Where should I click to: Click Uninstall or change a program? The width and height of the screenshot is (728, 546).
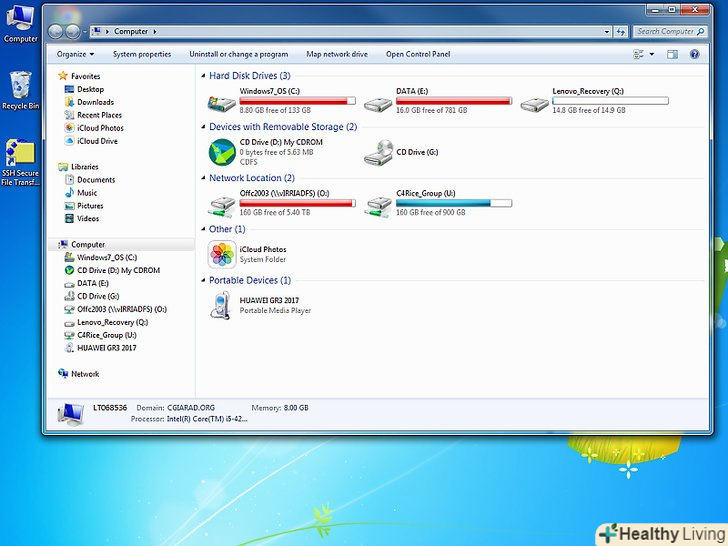[239, 54]
